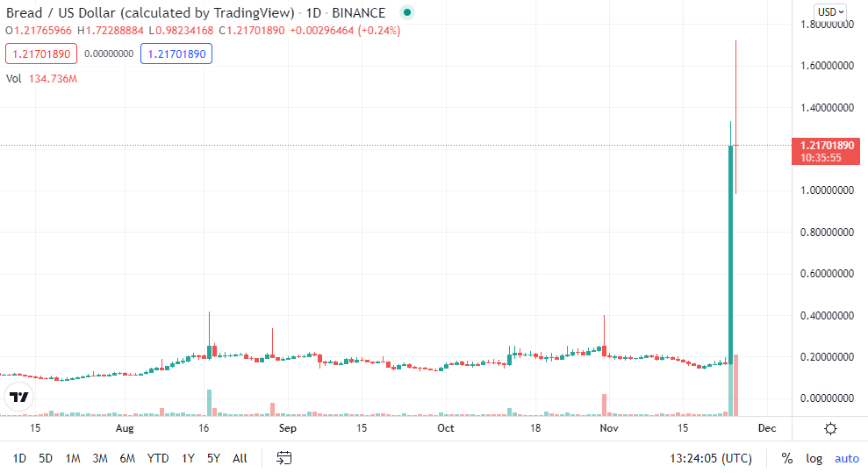Open chart settings gear icon

830,428
